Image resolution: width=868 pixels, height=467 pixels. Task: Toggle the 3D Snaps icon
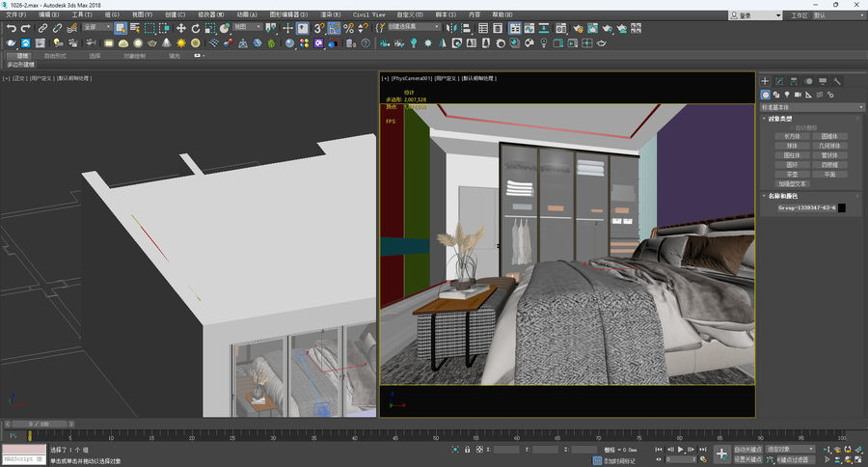point(319,28)
